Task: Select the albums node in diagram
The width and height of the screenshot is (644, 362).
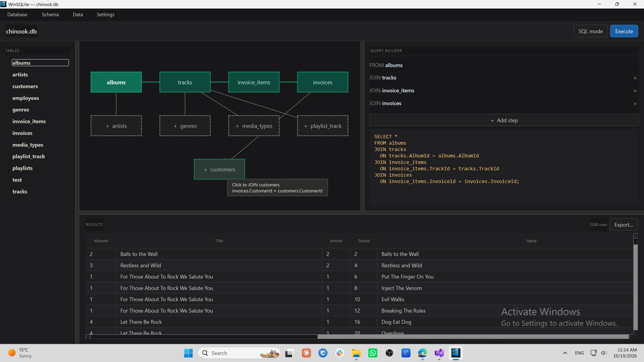Action: (x=116, y=82)
